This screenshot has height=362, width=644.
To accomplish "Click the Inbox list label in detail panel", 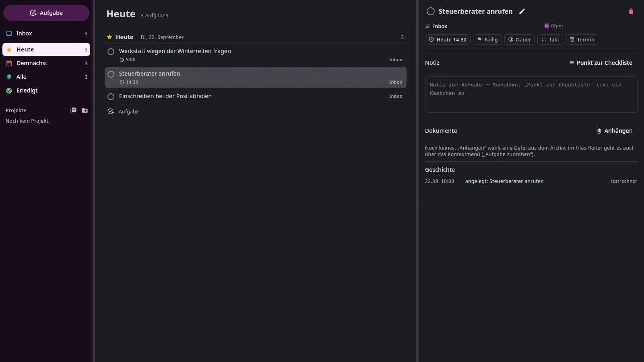I will pos(436,26).
